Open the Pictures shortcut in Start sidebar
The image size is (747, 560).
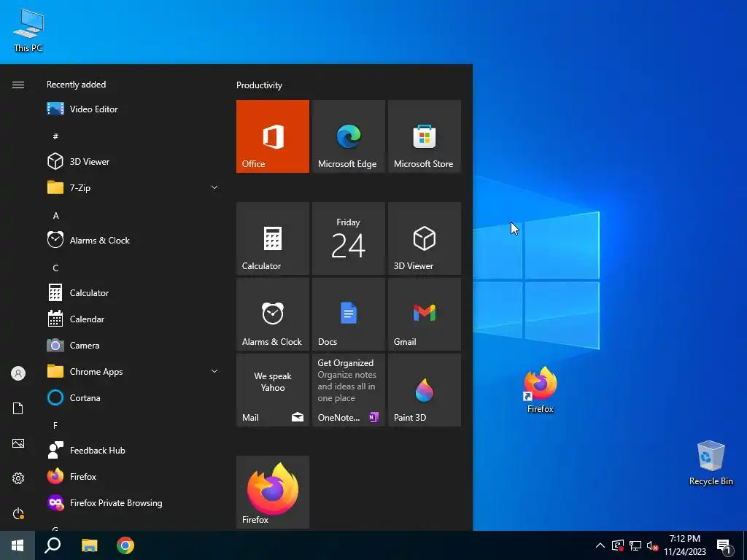tap(18, 443)
